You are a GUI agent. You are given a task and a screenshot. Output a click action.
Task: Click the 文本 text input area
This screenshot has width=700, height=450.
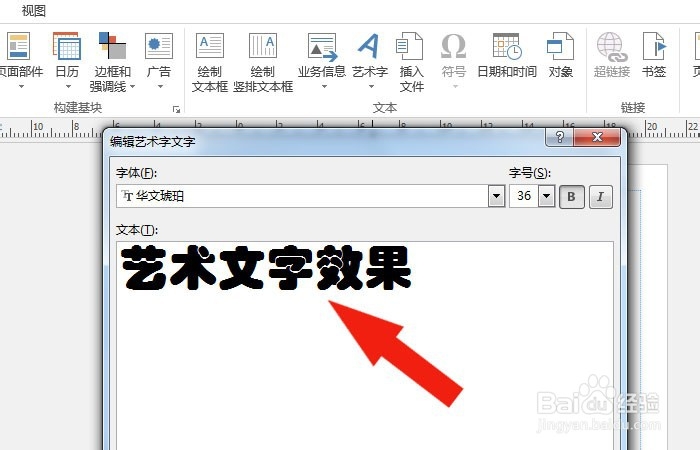365,346
